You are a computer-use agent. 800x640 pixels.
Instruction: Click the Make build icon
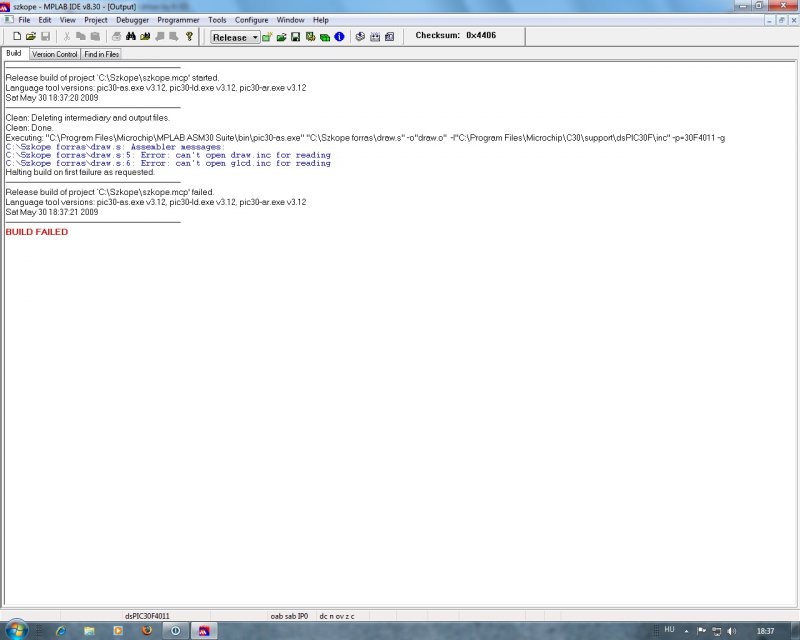click(360, 37)
